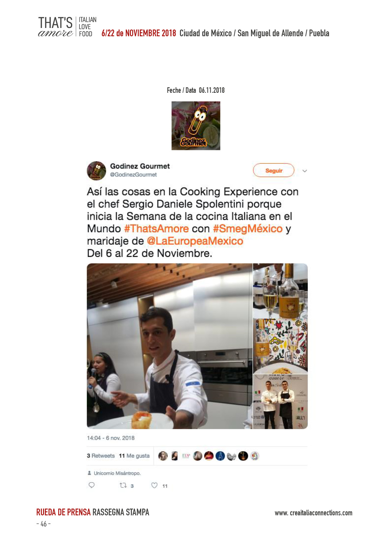
Task: Open the tweet timestamp 14:04 - 6 nov. 2018
Action: coord(111,438)
